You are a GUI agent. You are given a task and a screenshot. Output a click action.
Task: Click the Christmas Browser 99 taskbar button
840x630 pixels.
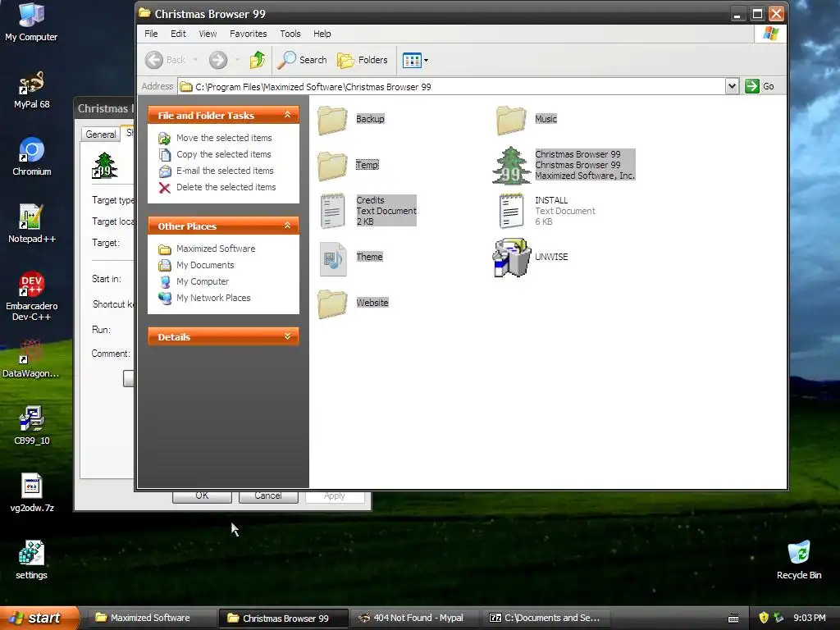coord(283,618)
